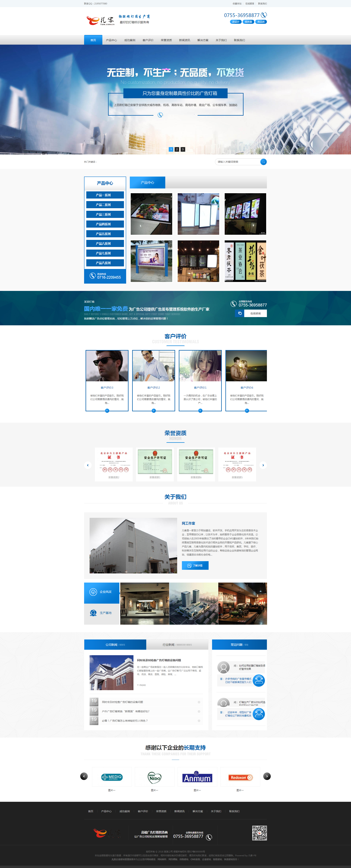Select banner slide 2 indicator
351x868 pixels.
(177, 149)
